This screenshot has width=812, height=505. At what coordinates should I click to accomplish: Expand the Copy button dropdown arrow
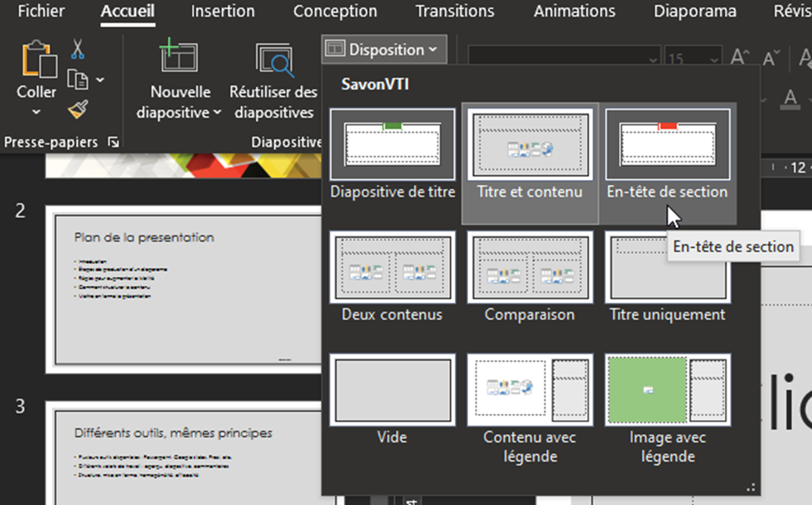100,80
